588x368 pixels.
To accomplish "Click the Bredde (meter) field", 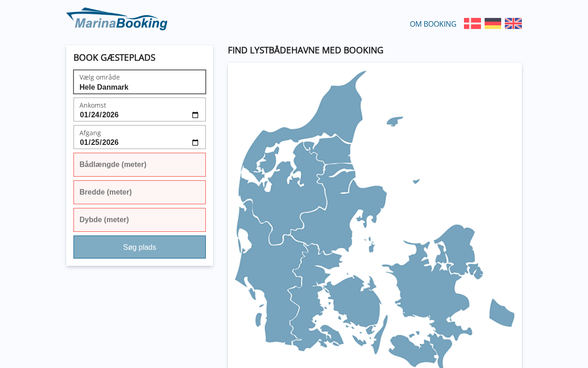I will pyautogui.click(x=140, y=192).
